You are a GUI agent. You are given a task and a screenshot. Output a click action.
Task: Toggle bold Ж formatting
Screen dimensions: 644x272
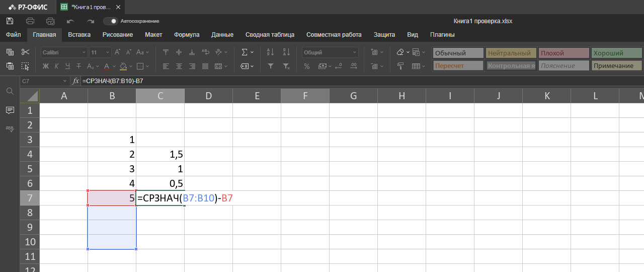coord(45,66)
